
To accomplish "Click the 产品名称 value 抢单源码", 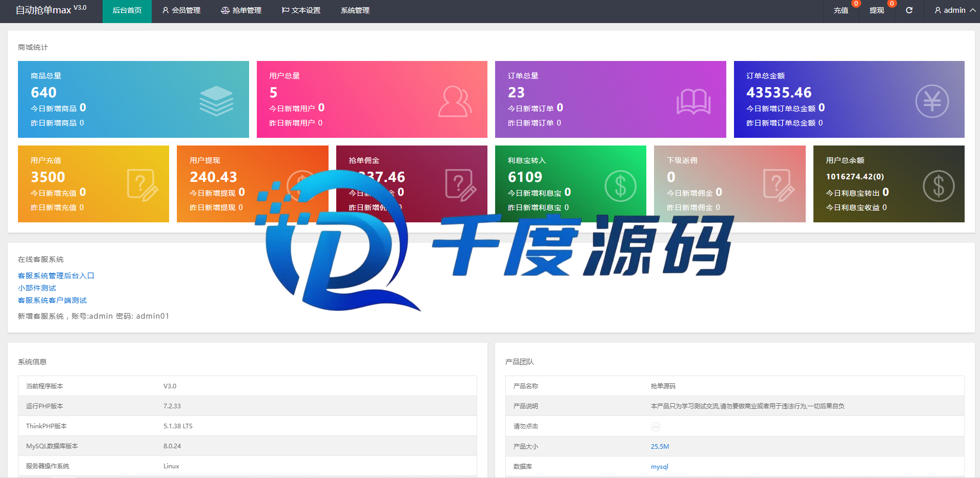I will (663, 386).
